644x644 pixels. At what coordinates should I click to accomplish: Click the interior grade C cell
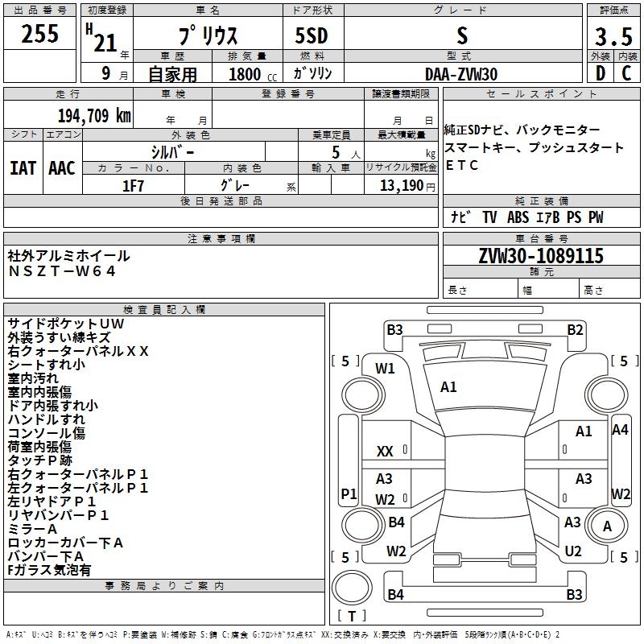(x=626, y=73)
